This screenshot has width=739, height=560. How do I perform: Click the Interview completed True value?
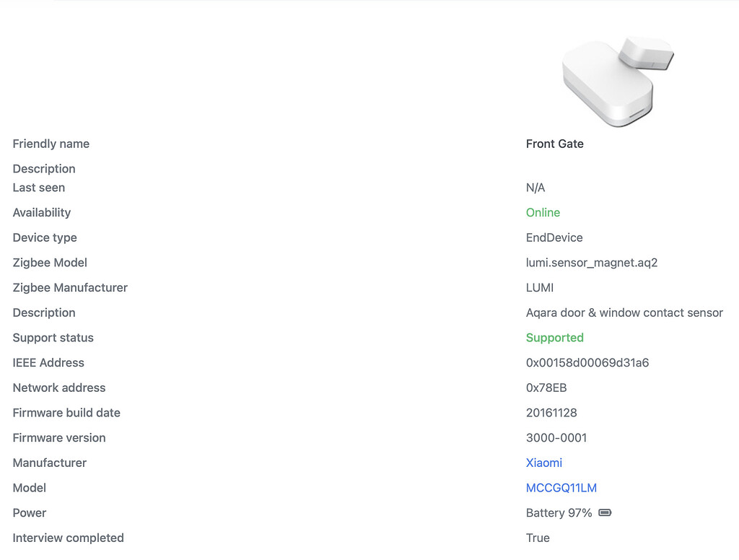pyautogui.click(x=537, y=538)
